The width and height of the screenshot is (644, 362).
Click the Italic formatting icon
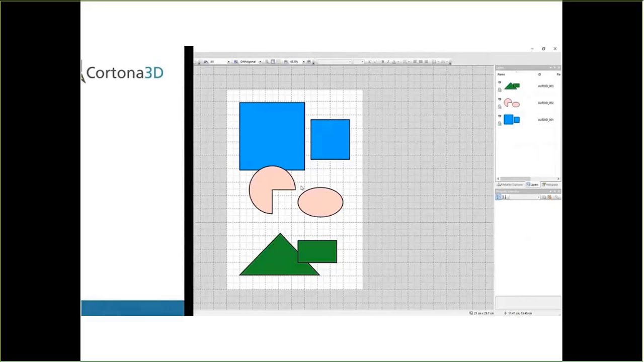tap(388, 62)
